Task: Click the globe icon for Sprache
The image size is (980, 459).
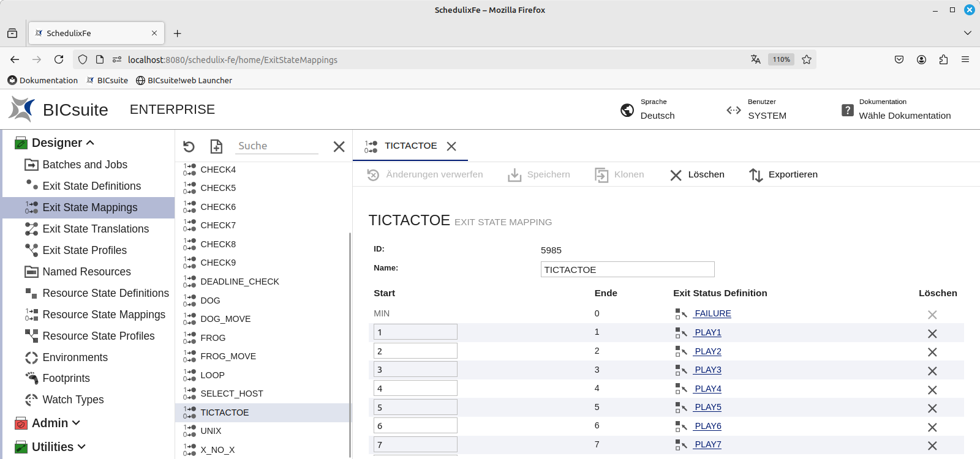Action: click(x=627, y=110)
